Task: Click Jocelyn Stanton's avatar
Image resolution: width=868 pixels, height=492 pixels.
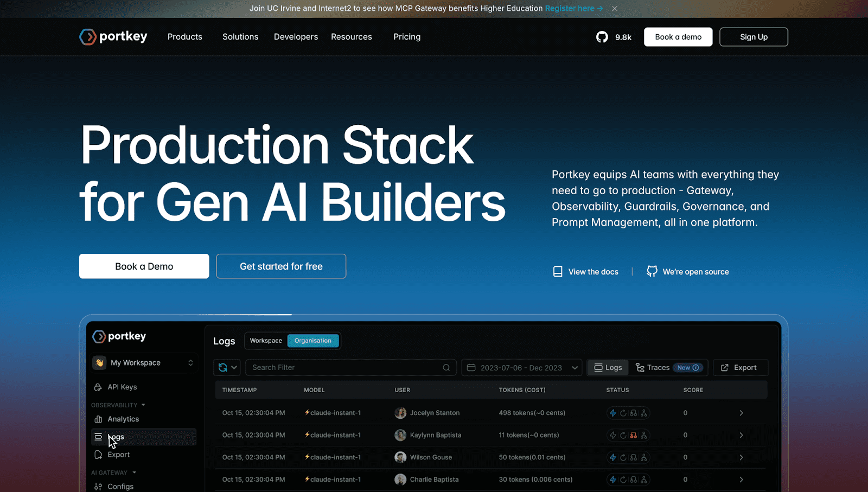Action: click(x=400, y=413)
